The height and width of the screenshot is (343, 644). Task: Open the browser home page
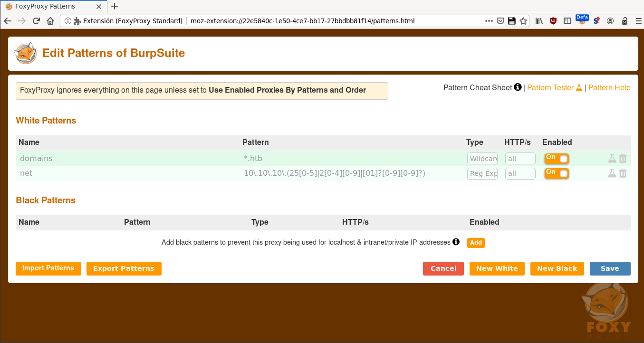tap(50, 21)
